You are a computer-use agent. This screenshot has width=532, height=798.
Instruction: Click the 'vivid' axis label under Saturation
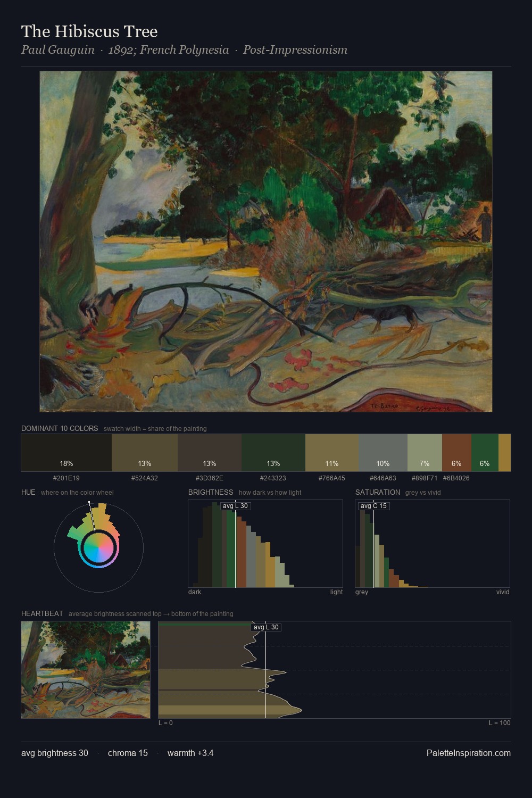pos(503,592)
